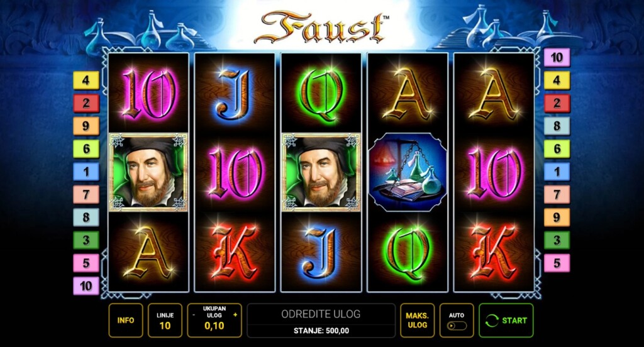The image size is (644, 347).
Task: Click the alchemy scales scatter symbol
Action: 408,172
